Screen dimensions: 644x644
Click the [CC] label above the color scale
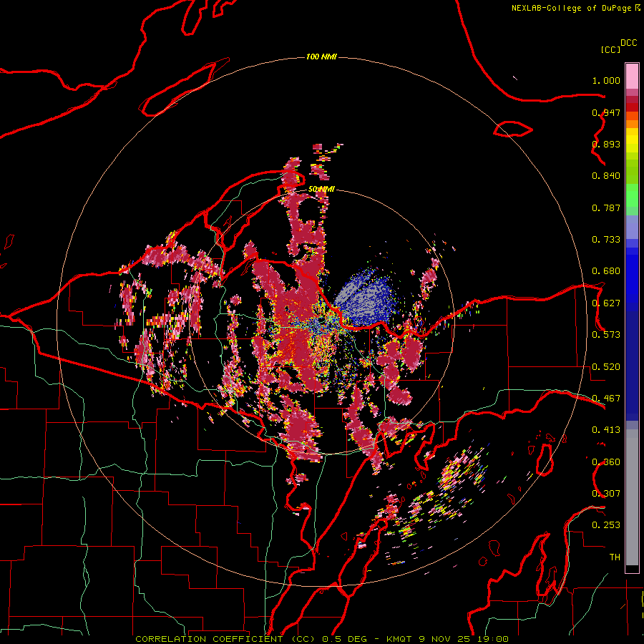(x=610, y=49)
